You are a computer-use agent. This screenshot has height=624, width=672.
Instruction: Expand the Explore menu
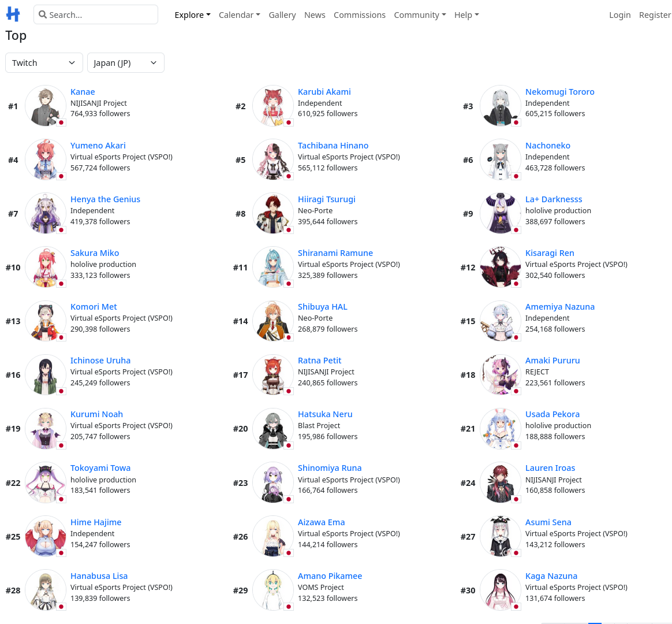click(192, 15)
